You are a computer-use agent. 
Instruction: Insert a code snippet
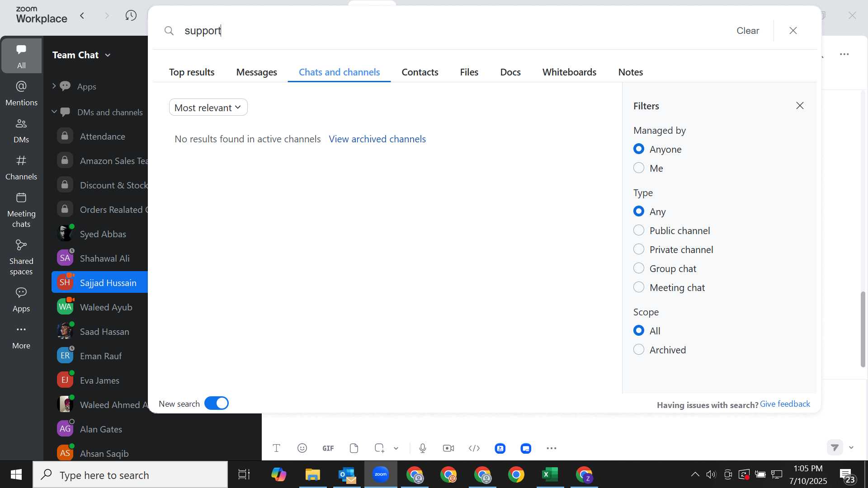click(474, 448)
